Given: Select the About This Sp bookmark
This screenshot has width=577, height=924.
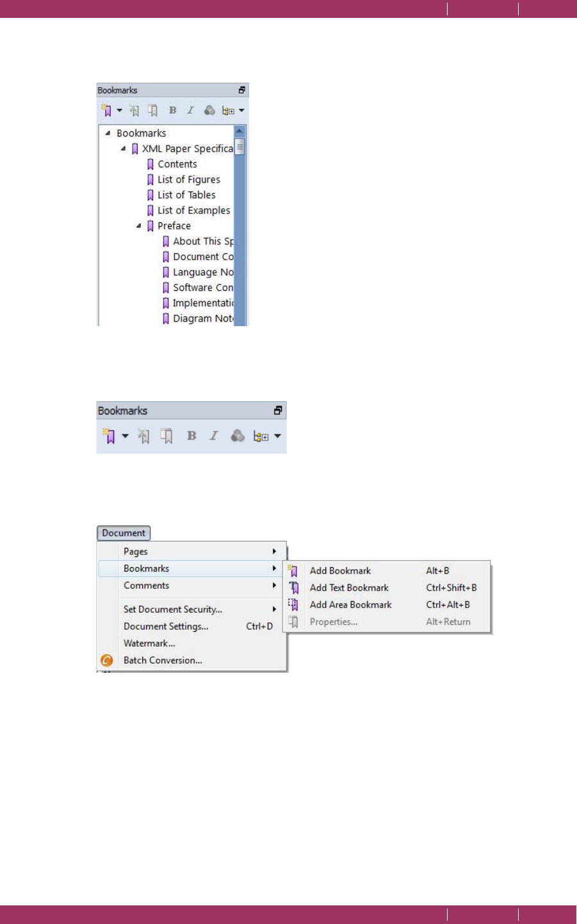Looking at the screenshot, I should click(x=203, y=241).
